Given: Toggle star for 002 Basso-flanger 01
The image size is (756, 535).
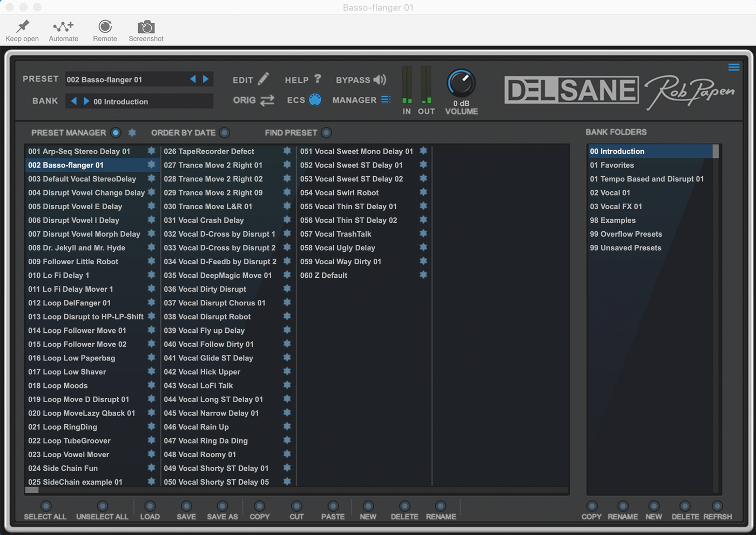Looking at the screenshot, I should tap(151, 165).
